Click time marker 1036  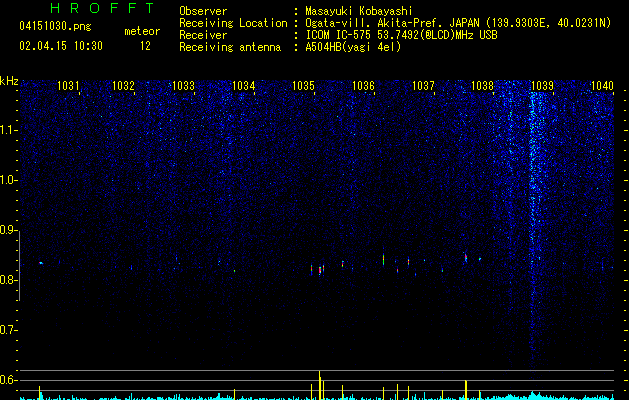click(x=363, y=86)
